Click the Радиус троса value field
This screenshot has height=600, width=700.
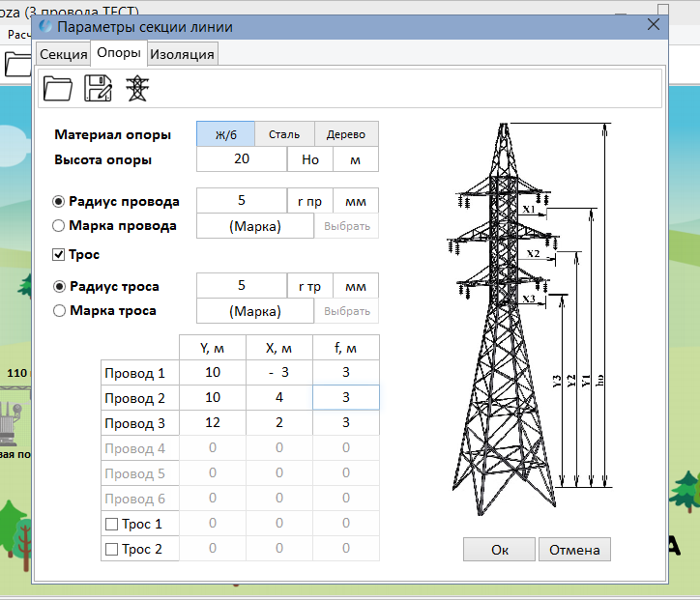[242, 287]
